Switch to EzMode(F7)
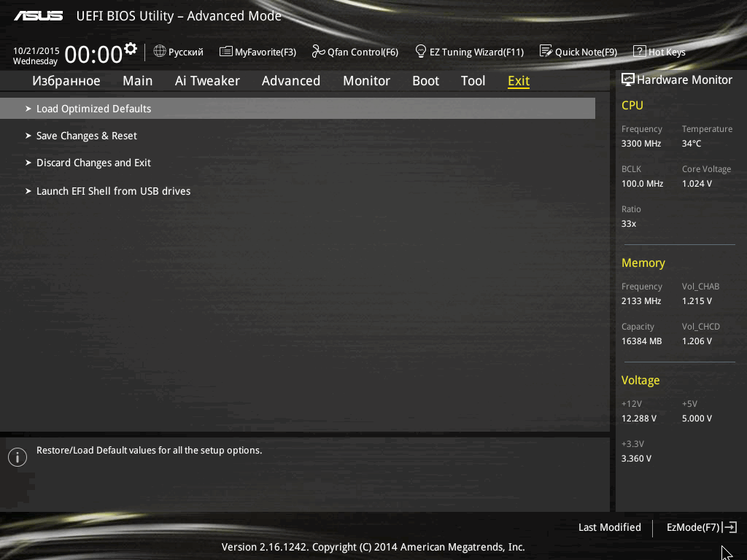The image size is (747, 560). pyautogui.click(x=693, y=527)
